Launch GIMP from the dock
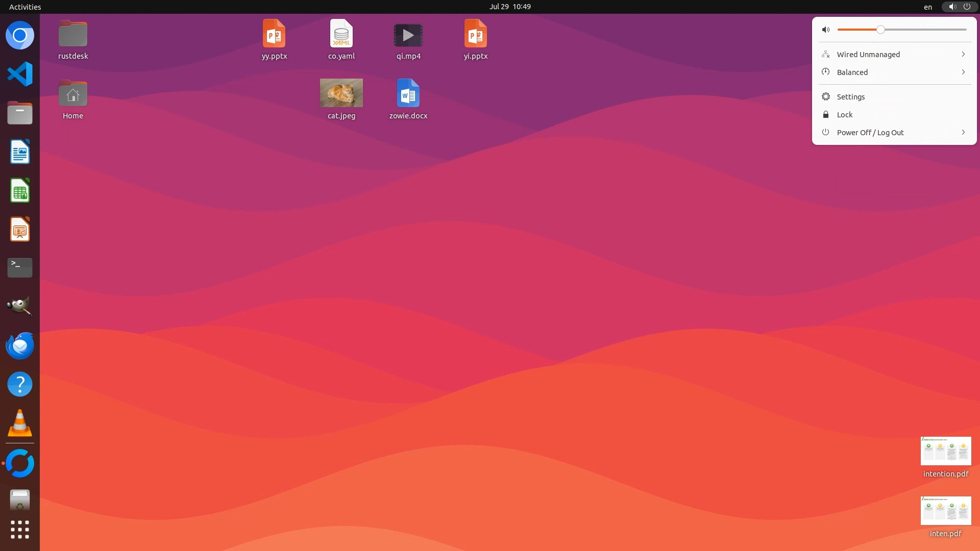Viewport: 980px width, 551px height. click(x=20, y=307)
